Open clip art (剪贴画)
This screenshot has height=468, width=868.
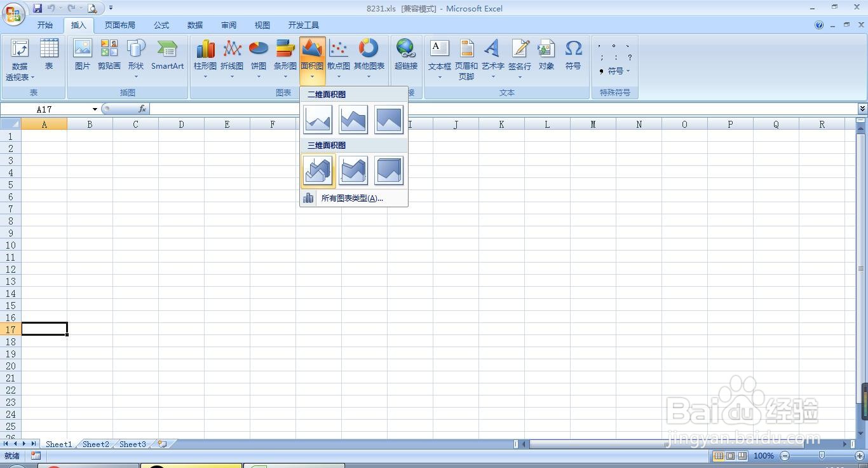tap(109, 55)
